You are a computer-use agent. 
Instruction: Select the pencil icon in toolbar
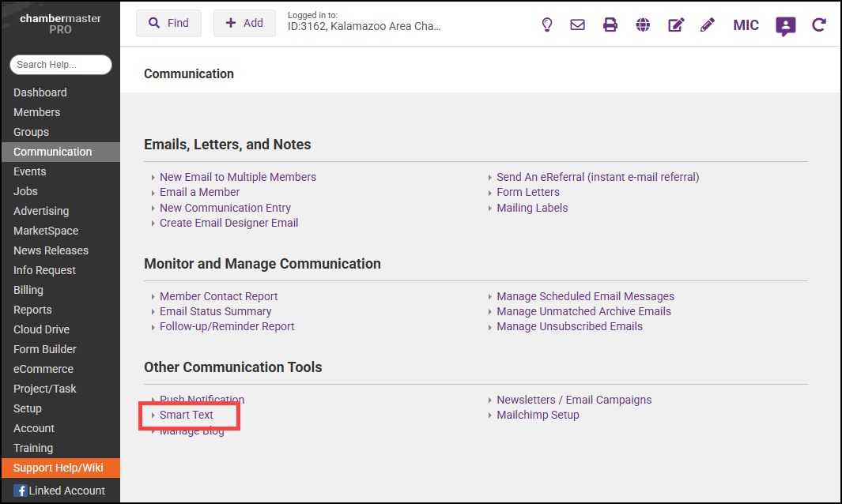[x=708, y=24]
